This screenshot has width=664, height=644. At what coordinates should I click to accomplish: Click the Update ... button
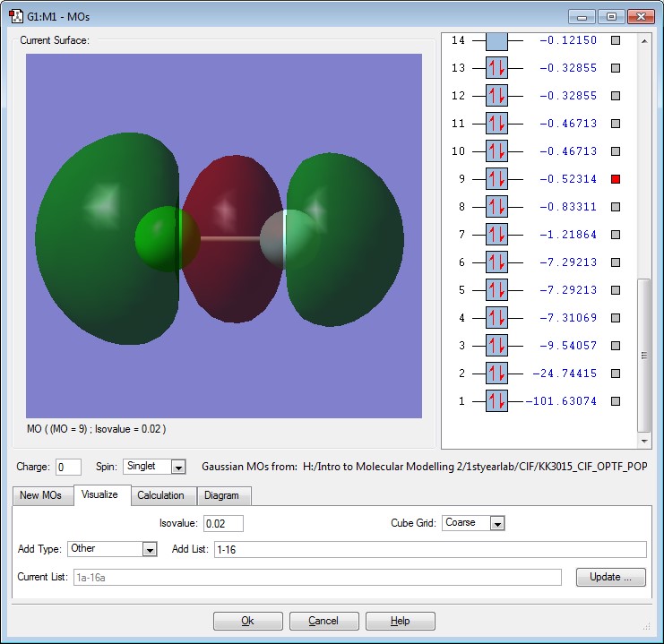click(610, 577)
